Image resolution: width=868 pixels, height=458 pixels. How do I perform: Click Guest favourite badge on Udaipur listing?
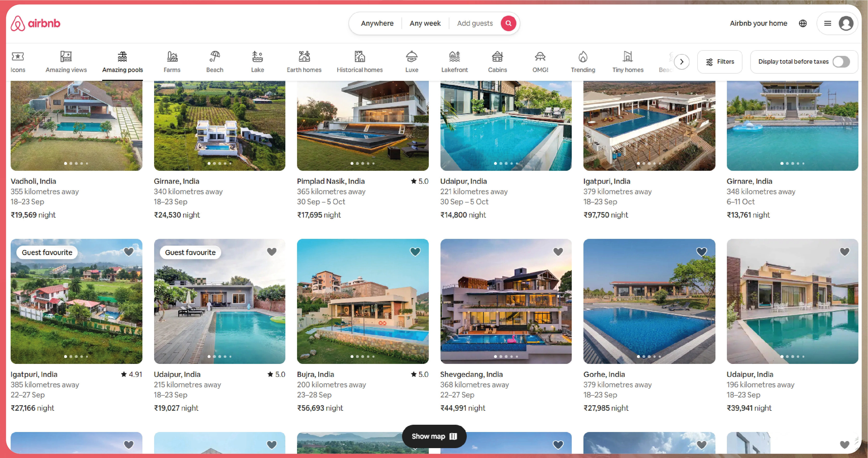click(x=190, y=252)
